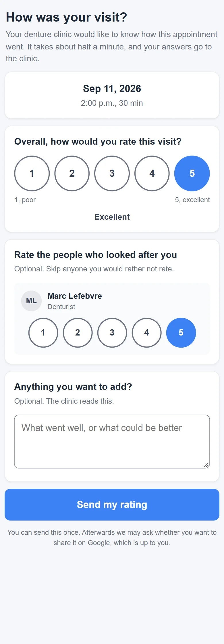Give Marc Lefebvre a rating of 1
Image resolution: width=224 pixels, height=644 pixels.
pos(43,333)
